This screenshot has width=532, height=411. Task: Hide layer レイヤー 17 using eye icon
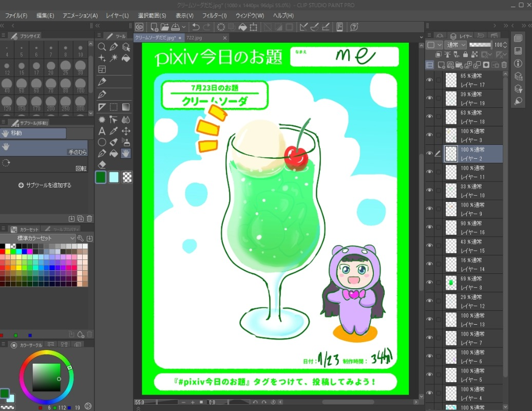point(430,80)
